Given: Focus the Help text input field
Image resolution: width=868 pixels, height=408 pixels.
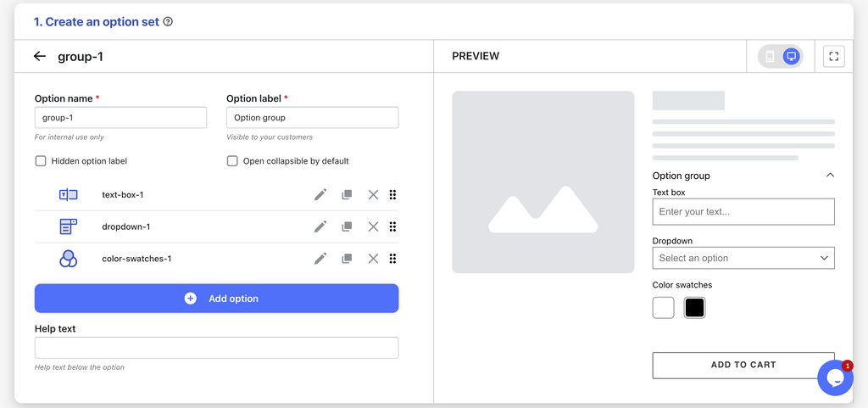Looking at the screenshot, I should pos(216,348).
